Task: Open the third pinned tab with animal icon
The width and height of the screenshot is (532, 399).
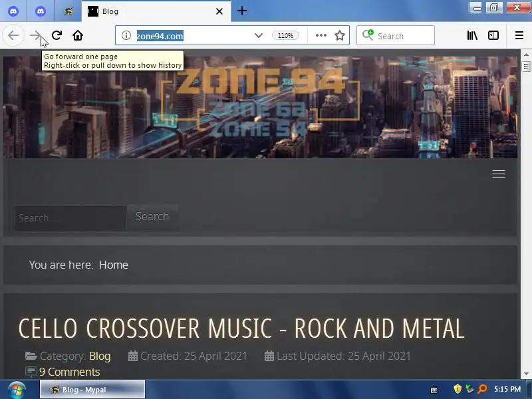Action: (68, 11)
